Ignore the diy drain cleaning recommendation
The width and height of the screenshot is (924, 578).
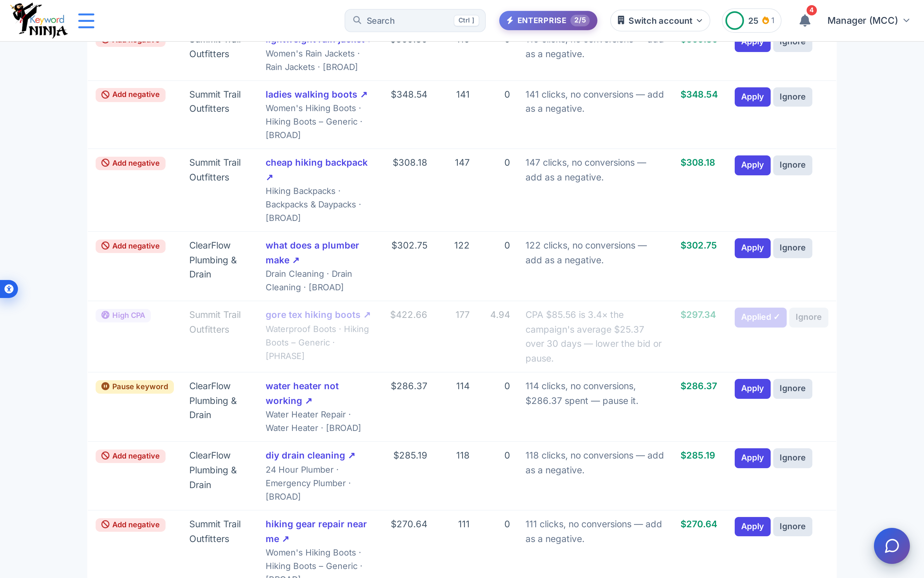792,458
